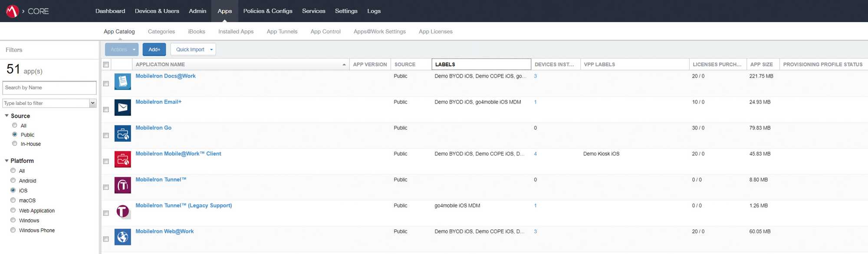The height and width of the screenshot is (254, 868).
Task: Open the Settings menu
Action: click(346, 11)
